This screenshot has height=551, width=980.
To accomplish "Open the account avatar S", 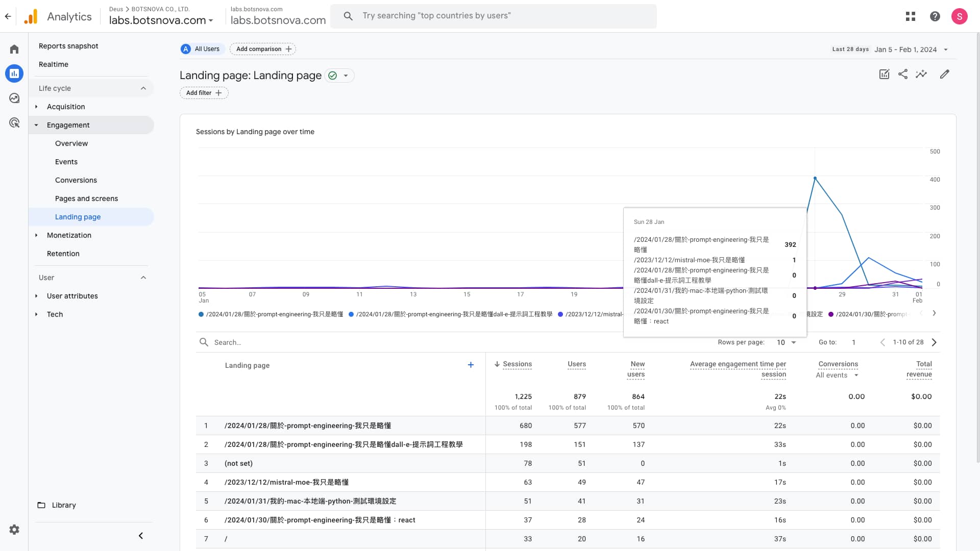I will [x=959, y=16].
